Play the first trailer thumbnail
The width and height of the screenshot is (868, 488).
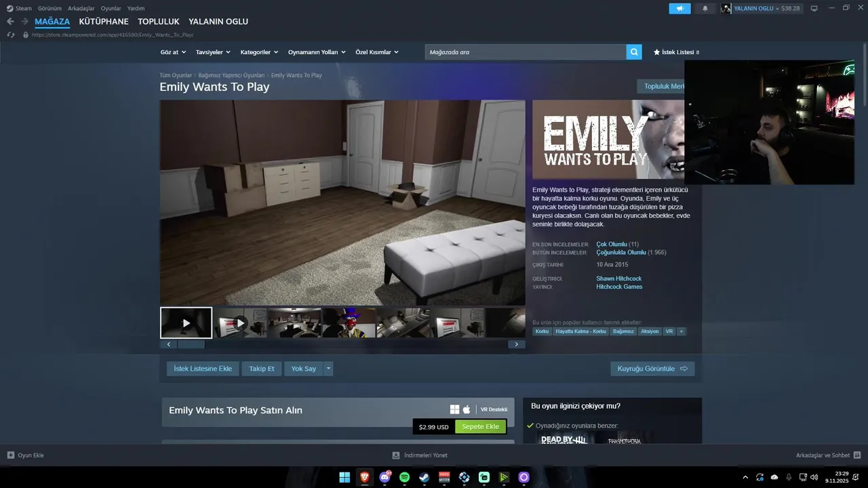(x=186, y=323)
